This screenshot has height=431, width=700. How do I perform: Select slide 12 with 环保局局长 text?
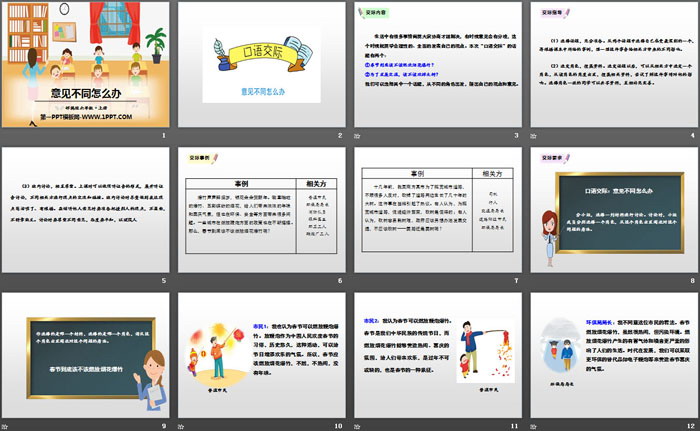[x=614, y=355]
